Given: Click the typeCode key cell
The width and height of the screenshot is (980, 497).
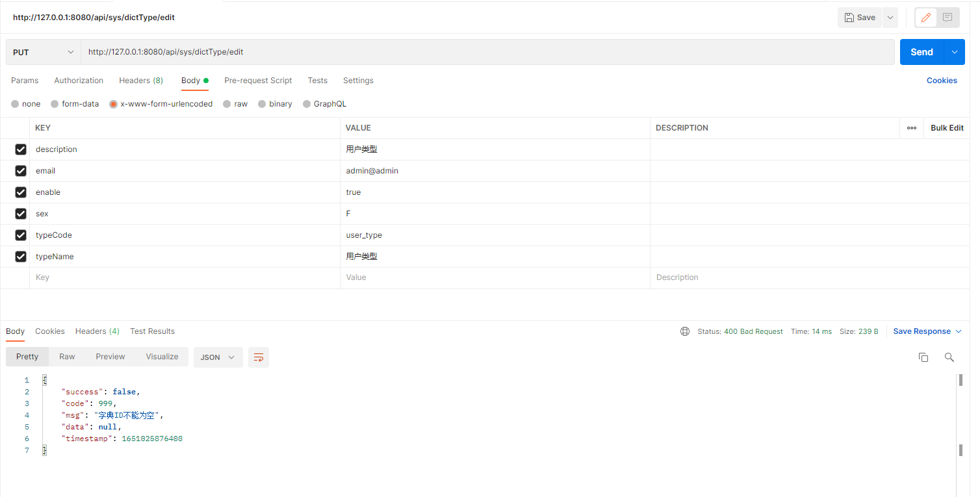Looking at the screenshot, I should point(185,235).
